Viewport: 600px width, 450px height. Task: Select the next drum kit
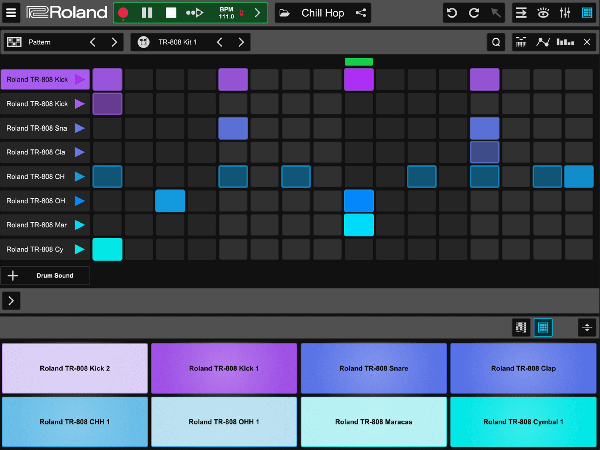point(241,42)
